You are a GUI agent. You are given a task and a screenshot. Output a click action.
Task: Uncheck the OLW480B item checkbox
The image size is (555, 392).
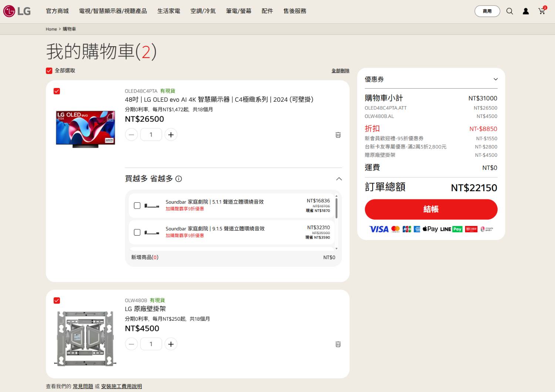57,301
